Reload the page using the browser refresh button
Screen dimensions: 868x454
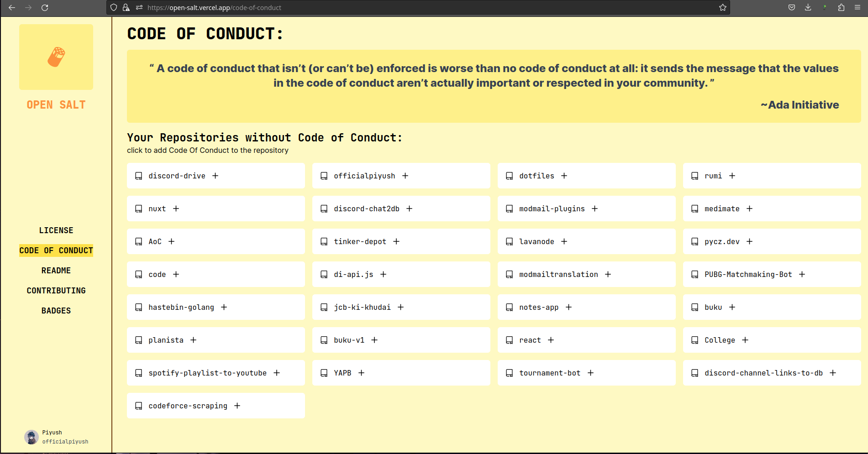[x=45, y=7]
